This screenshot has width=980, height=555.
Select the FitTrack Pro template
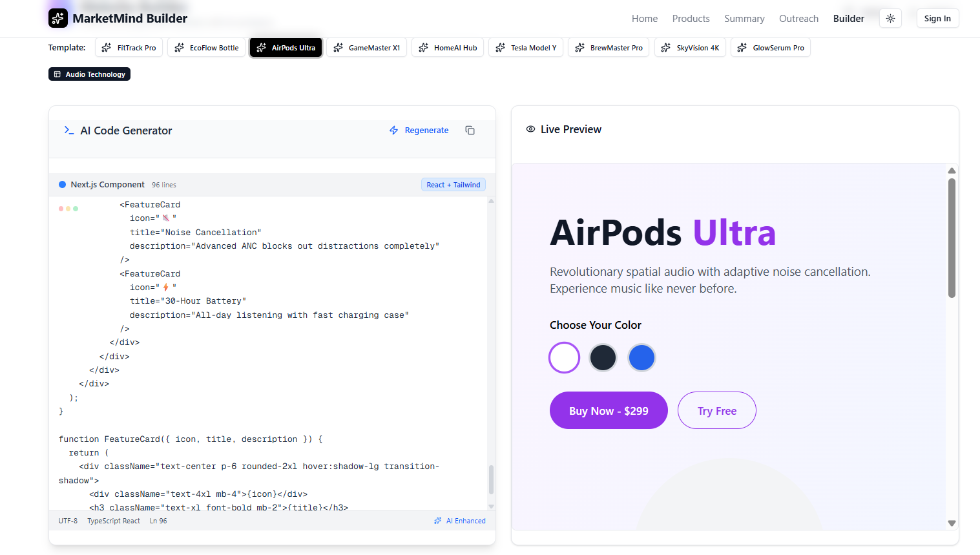coord(129,48)
